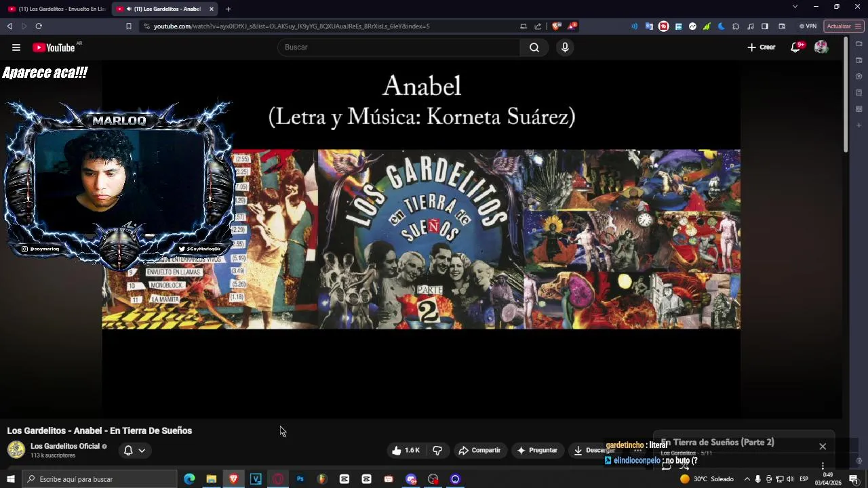Open playlist more options three dots
868x488 pixels.
pyautogui.click(x=823, y=466)
